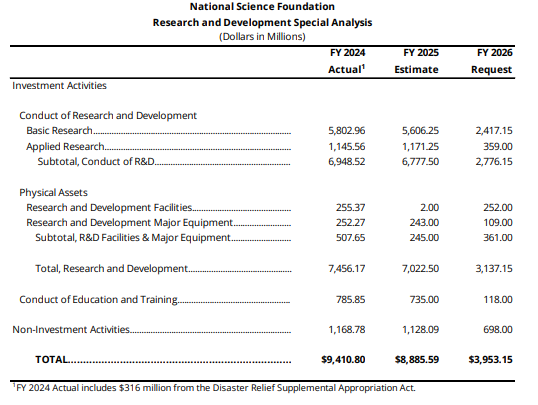
Task: Click the 'Investment Activities' row label
Action: 59,85
